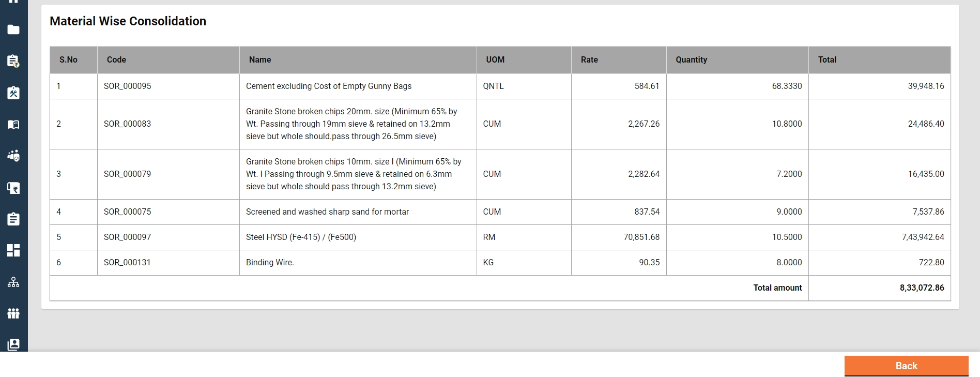This screenshot has width=980, height=377.
Task: Click the Steel HYSD (Fe-415) row name
Action: [301, 237]
